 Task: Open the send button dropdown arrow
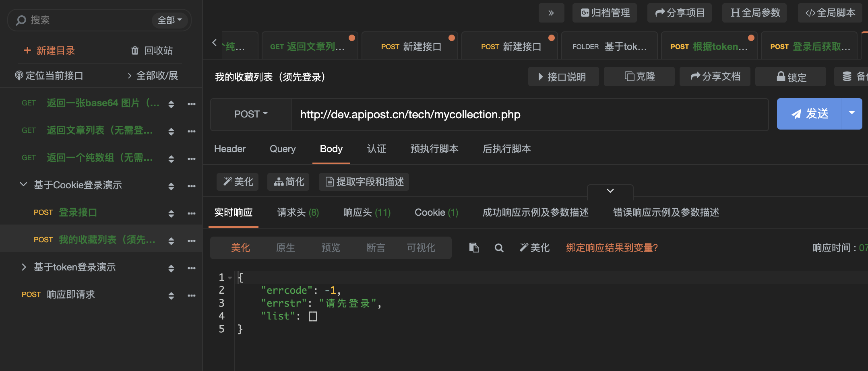pos(852,113)
